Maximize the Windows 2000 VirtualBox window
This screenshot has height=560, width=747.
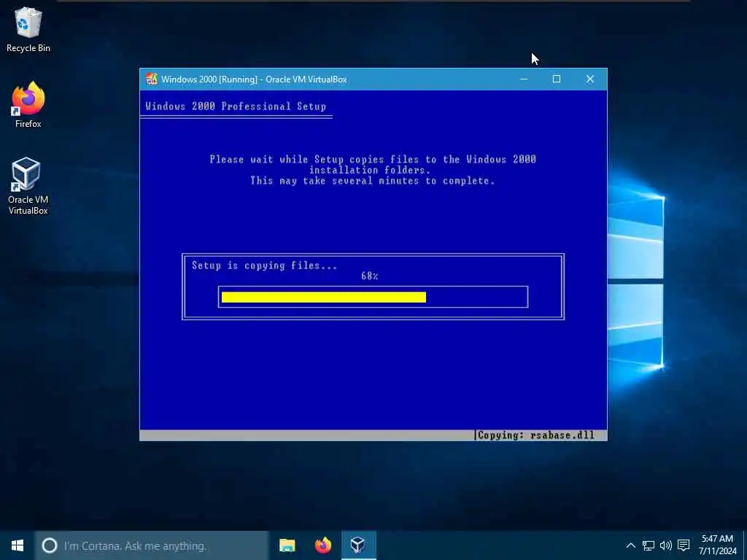click(x=557, y=79)
